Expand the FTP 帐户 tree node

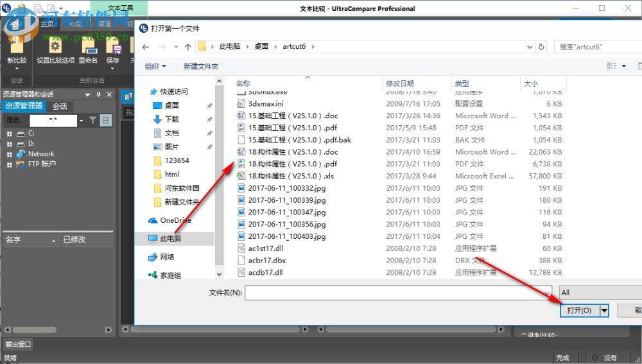pos(10,164)
